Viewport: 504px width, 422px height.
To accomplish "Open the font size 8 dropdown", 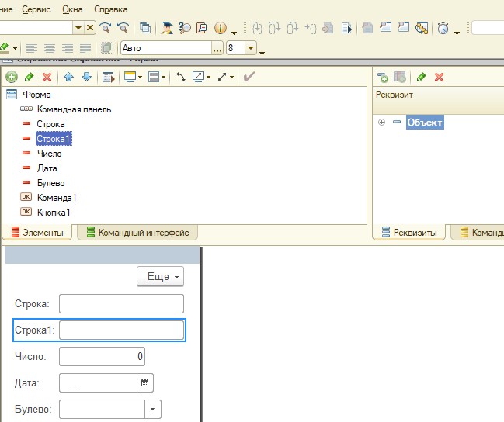I will (251, 48).
